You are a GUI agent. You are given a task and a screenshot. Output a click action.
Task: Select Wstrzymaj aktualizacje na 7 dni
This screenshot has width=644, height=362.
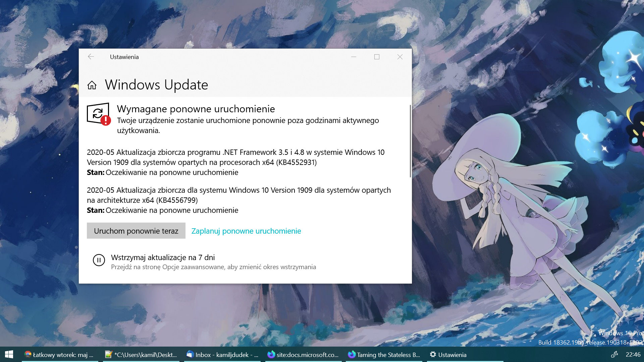(x=163, y=257)
